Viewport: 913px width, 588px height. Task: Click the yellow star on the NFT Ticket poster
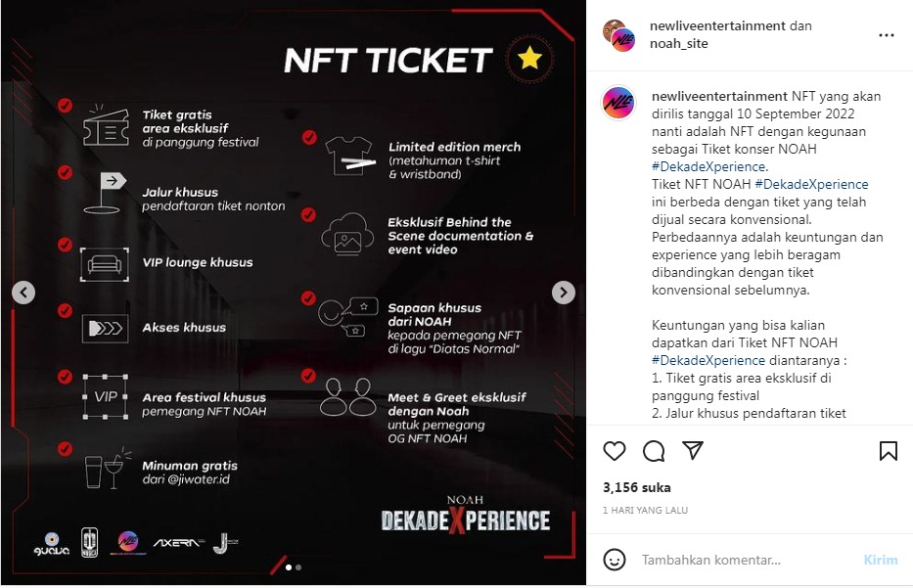pyautogui.click(x=529, y=60)
